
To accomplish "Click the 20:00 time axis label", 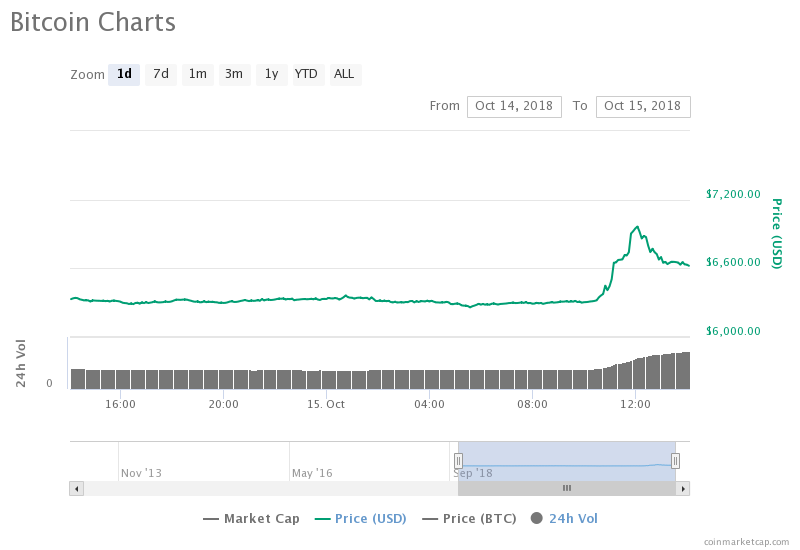I will coord(223,404).
